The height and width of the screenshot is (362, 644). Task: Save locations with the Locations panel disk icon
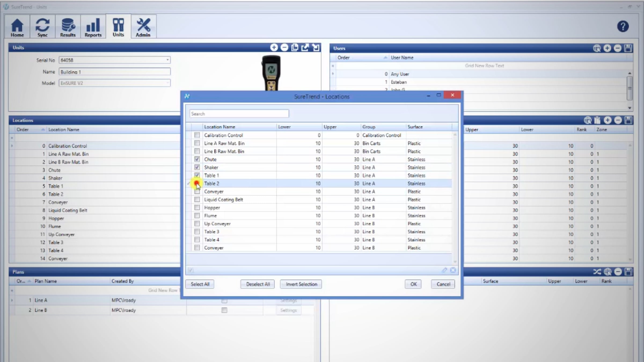pyautogui.click(x=628, y=120)
